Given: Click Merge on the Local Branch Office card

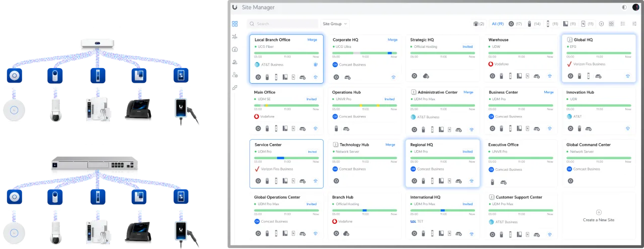Looking at the screenshot, I should pos(312,39).
